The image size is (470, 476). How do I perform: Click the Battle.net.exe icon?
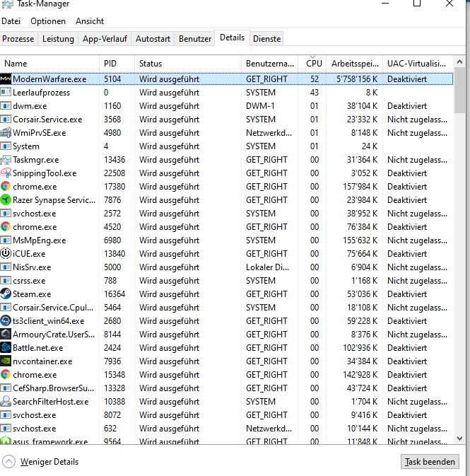coord(6,347)
